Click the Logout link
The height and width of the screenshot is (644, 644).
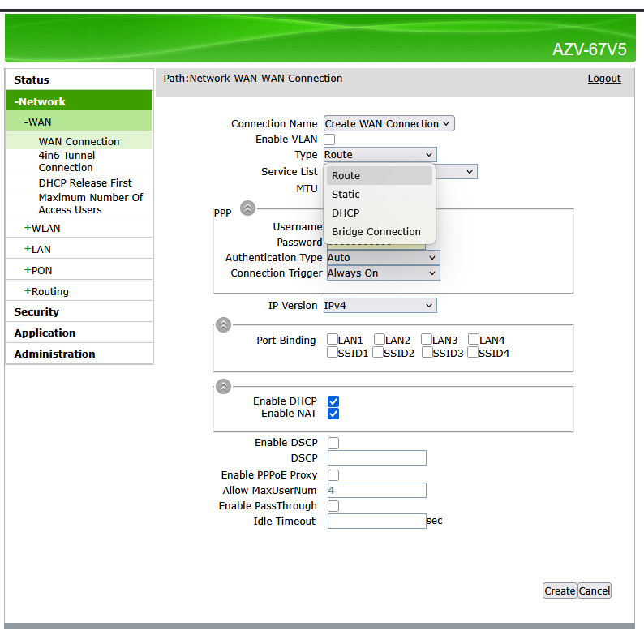(604, 79)
